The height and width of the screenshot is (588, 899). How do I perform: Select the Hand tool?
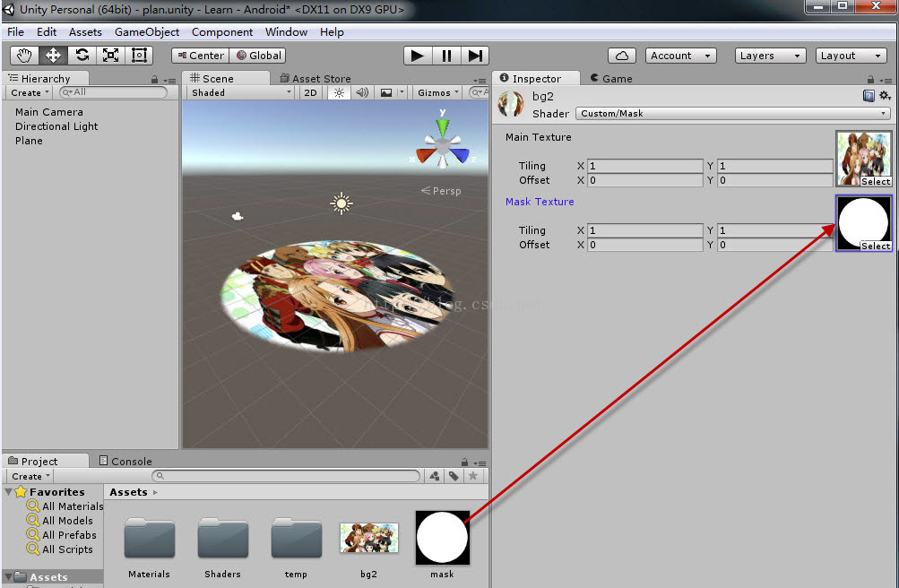click(x=25, y=56)
